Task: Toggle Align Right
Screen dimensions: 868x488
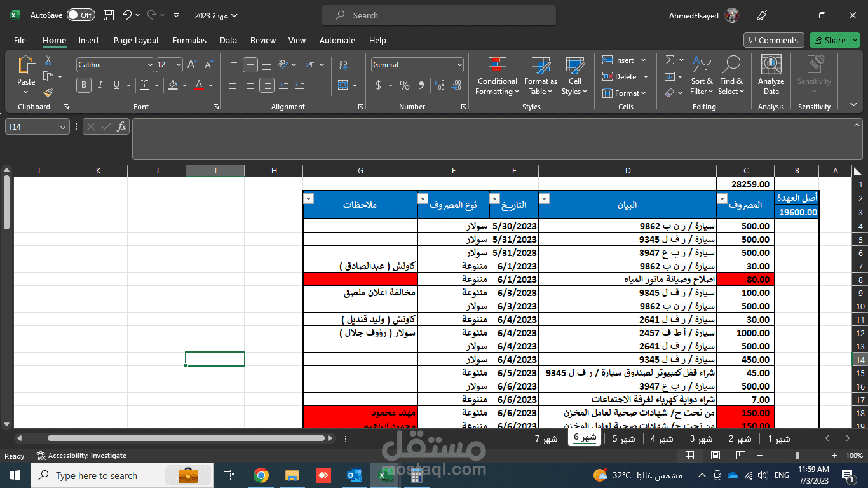Action: [267, 85]
